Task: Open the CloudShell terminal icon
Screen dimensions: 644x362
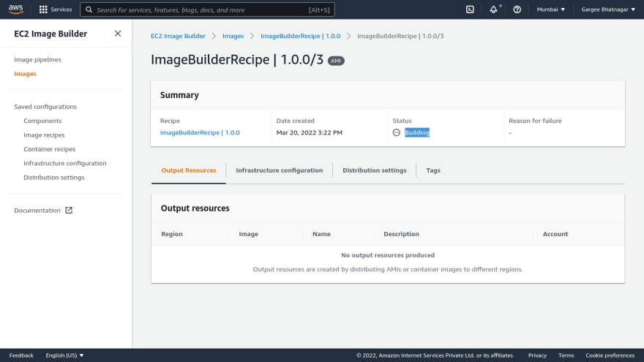Action: tap(470, 10)
